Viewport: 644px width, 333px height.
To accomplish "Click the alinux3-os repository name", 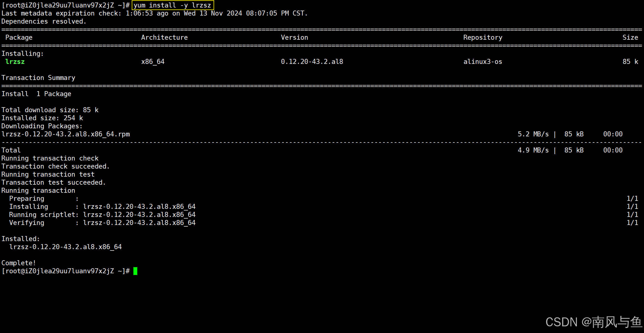I will (483, 62).
